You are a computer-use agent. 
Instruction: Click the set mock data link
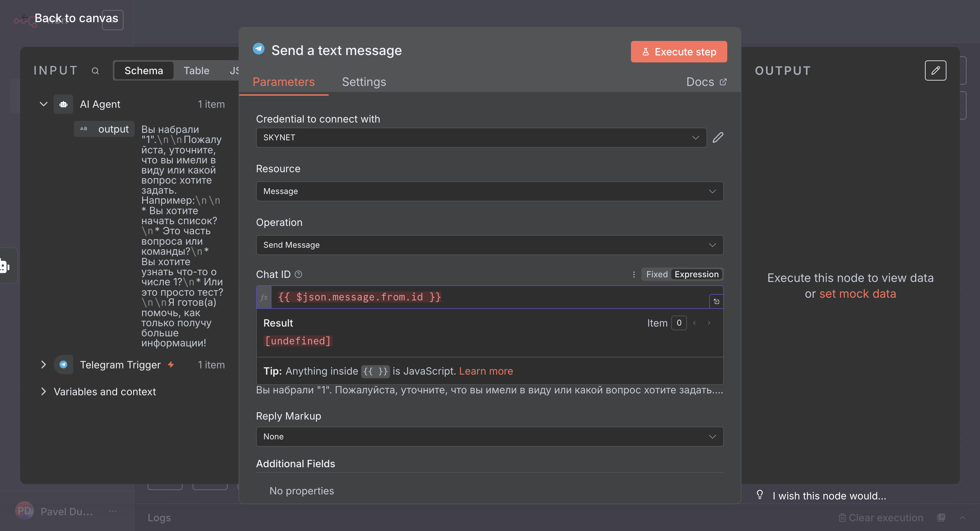click(857, 294)
